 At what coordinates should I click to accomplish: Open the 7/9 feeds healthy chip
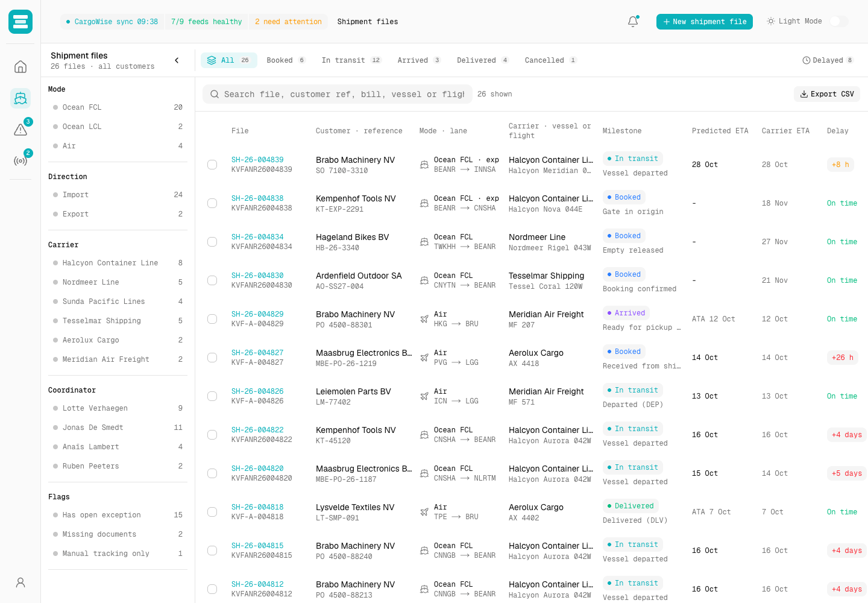[x=206, y=22]
